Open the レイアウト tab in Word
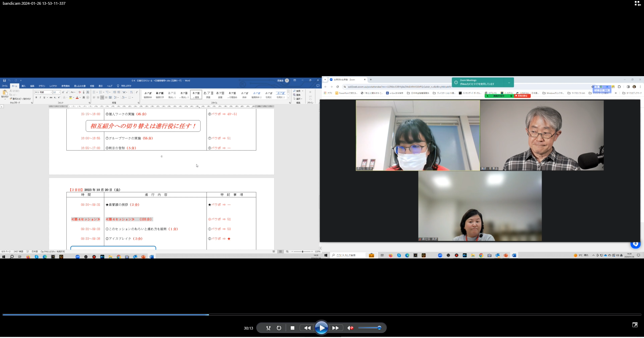This screenshot has height=338, width=644. tap(53, 86)
